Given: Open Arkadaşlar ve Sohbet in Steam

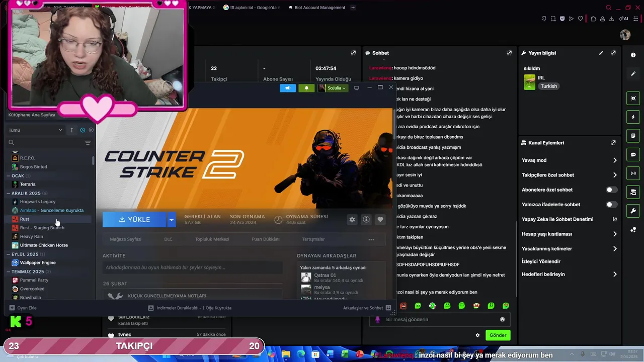Looking at the screenshot, I should [x=367, y=308].
